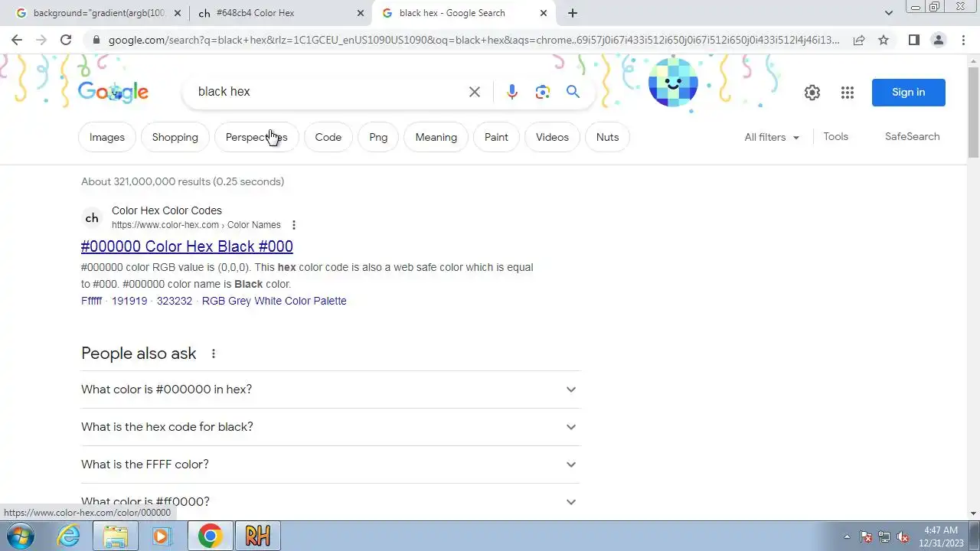Open SafeSearch settings
The width and height of the screenshot is (980, 551).
pyautogui.click(x=913, y=137)
